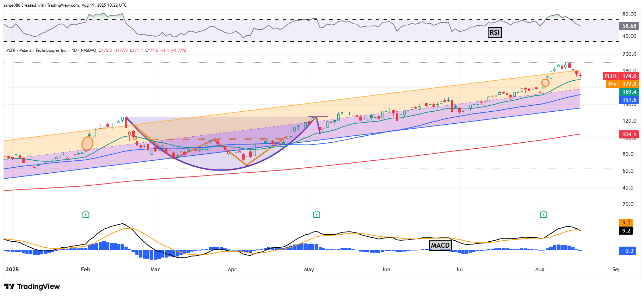Select the large orange ellipse near February
Screen dimensions: 644x297
87,143
